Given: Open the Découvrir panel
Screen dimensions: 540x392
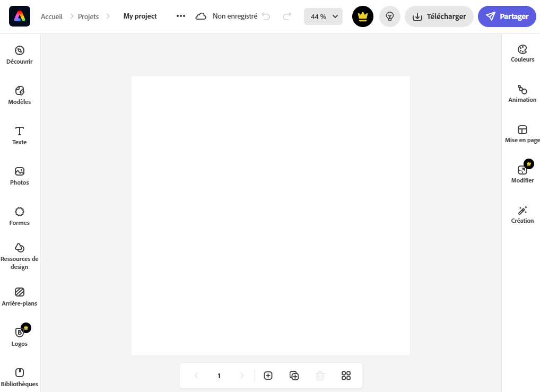Looking at the screenshot, I should pyautogui.click(x=20, y=55).
